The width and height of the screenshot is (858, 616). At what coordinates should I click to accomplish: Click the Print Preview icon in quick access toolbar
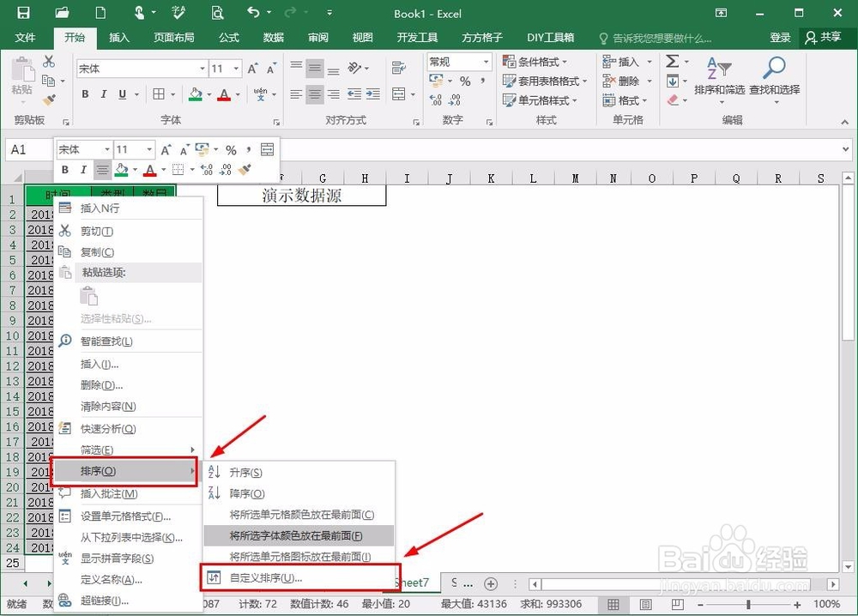tap(218, 13)
